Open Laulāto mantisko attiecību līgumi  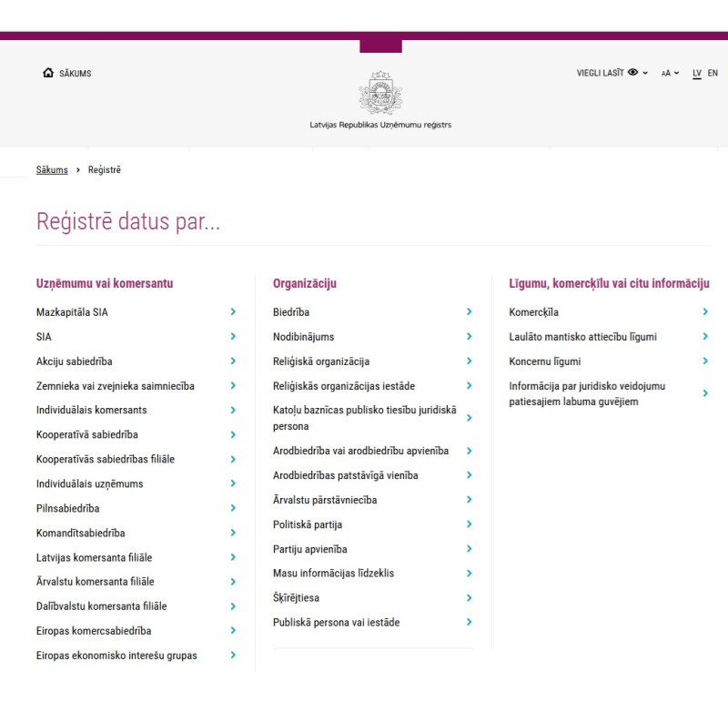582,337
